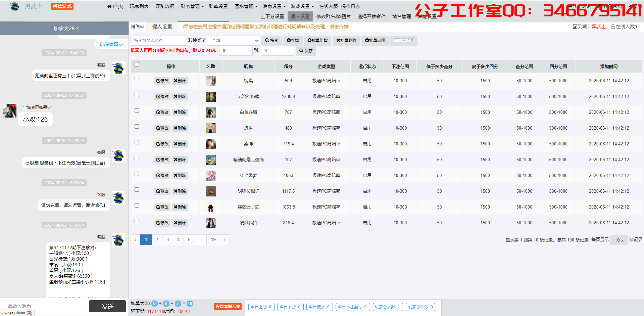Open 操作日志 menu item
The width and height of the screenshot is (644, 316).
point(351,6)
